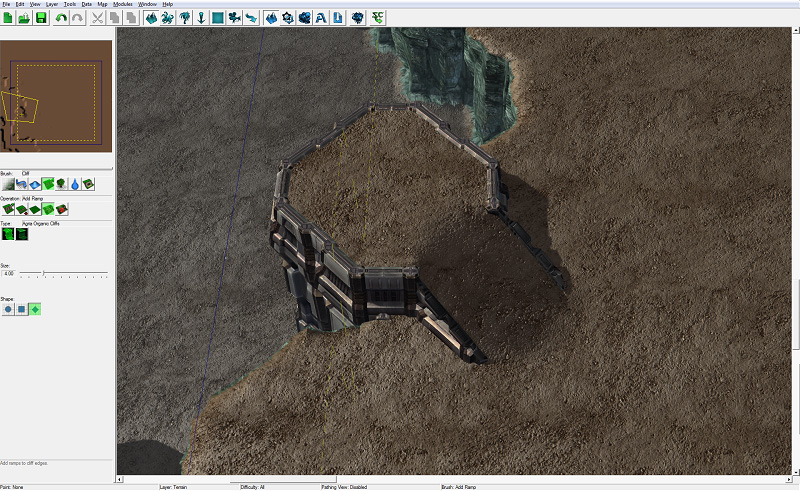Viewport: 800px width, 491px height.
Task: Launch Test Document with the SC icon
Action: tap(378, 18)
